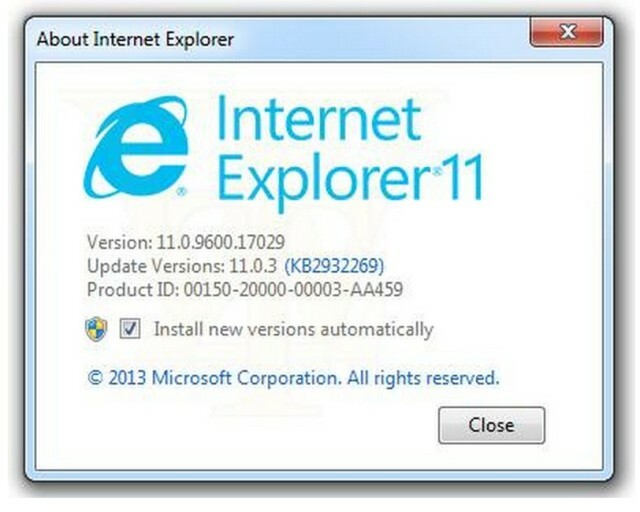This screenshot has height=512, width=640.
Task: Click the Windows security shield icon
Action: 97,329
